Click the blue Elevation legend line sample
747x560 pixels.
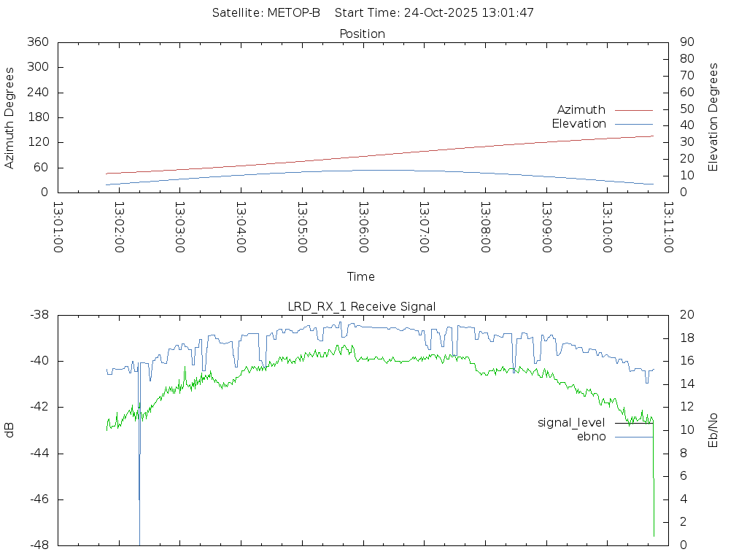633,124
